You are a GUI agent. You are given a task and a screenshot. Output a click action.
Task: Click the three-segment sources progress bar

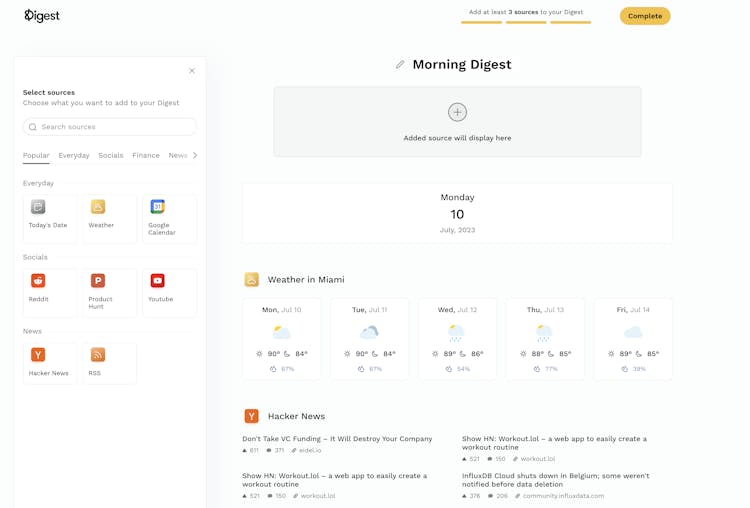(x=526, y=22)
